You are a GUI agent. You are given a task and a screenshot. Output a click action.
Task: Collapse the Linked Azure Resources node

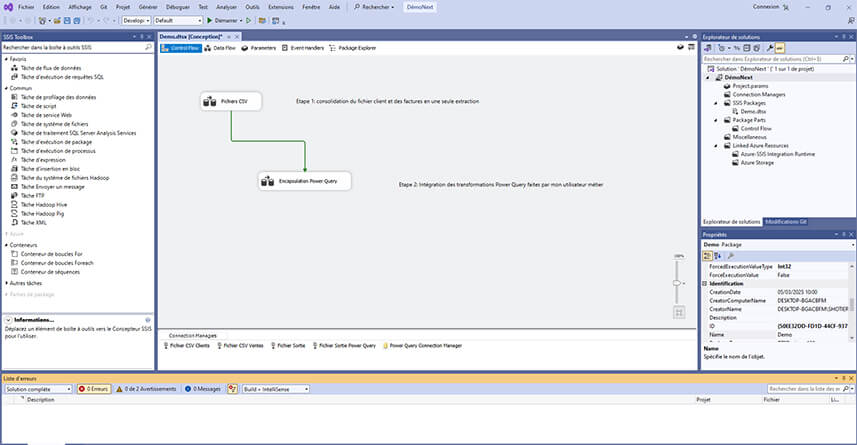tap(716, 146)
